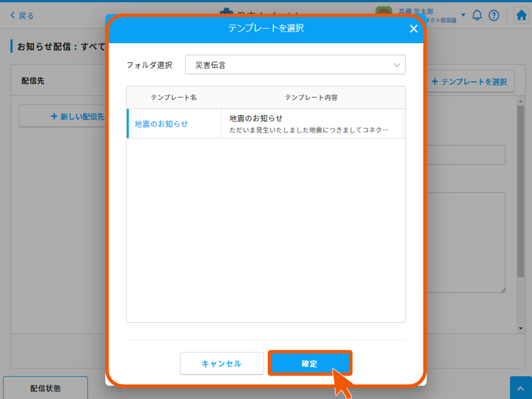Click the scroll-to-top arrow button

point(521,388)
